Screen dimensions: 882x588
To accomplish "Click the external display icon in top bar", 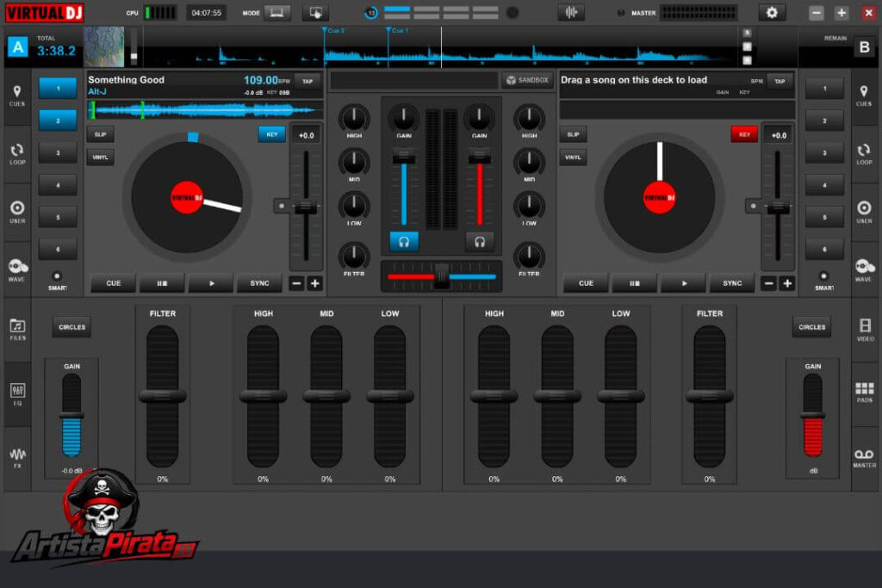I will click(x=315, y=12).
